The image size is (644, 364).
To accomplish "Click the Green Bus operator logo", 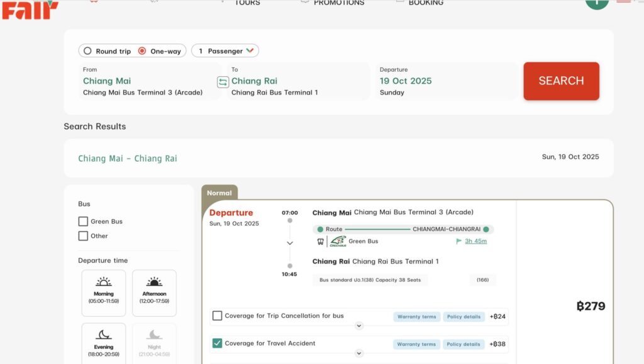I will 338,241.
